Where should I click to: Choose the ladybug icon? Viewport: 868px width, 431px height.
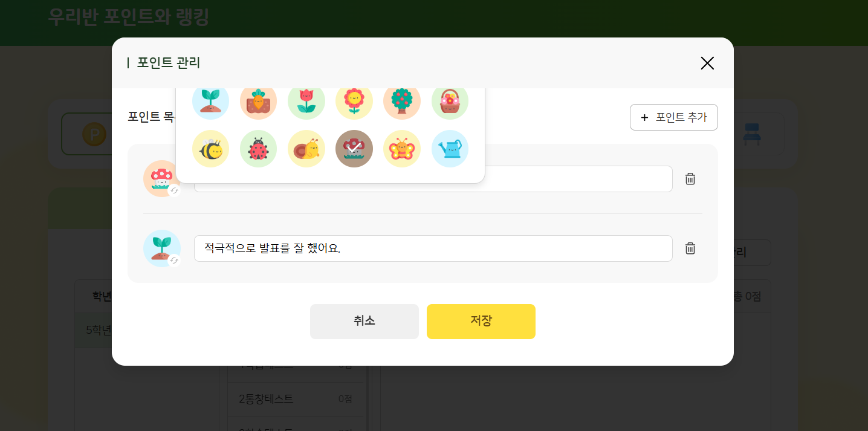coord(258,149)
